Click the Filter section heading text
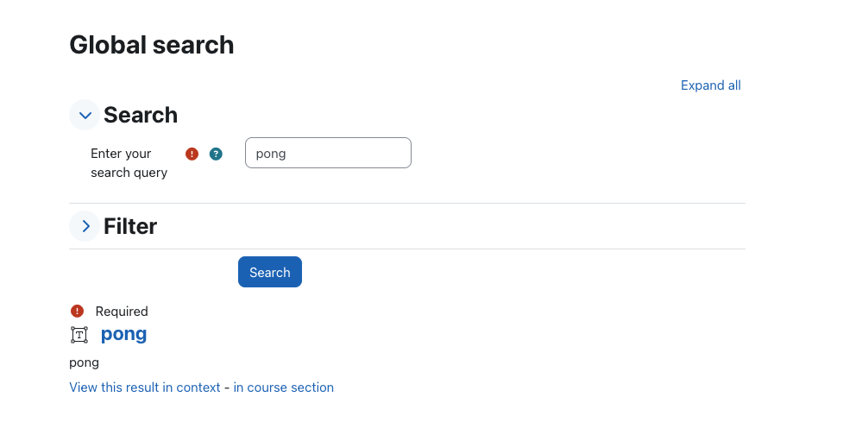 [130, 226]
